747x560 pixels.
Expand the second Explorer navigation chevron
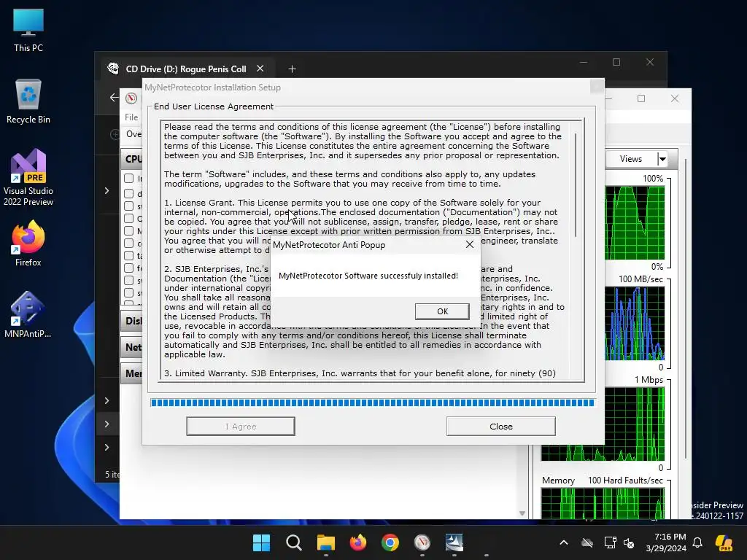107,400
